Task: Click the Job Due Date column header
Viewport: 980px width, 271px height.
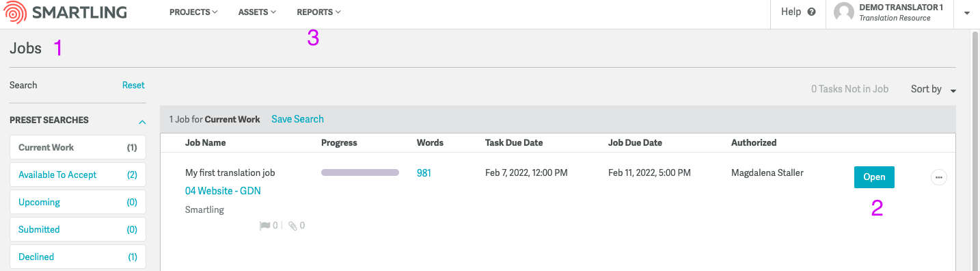Action: tap(635, 143)
